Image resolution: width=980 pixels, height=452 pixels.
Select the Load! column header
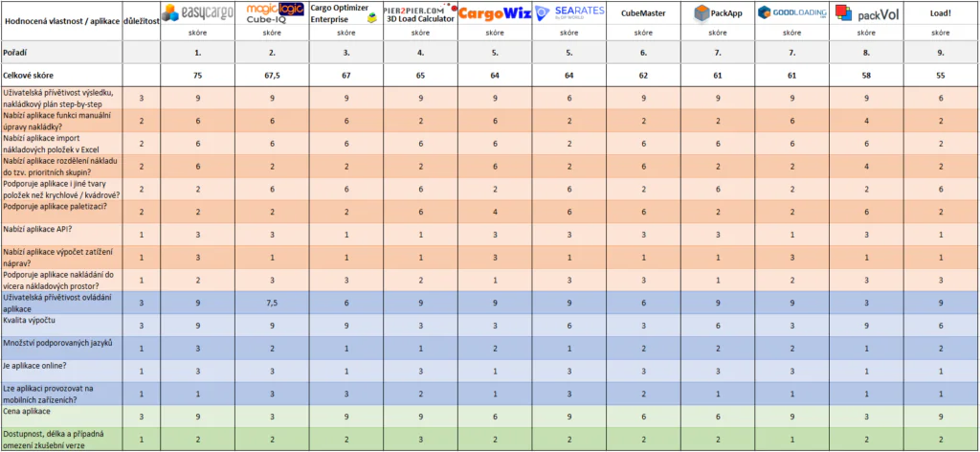tap(941, 13)
